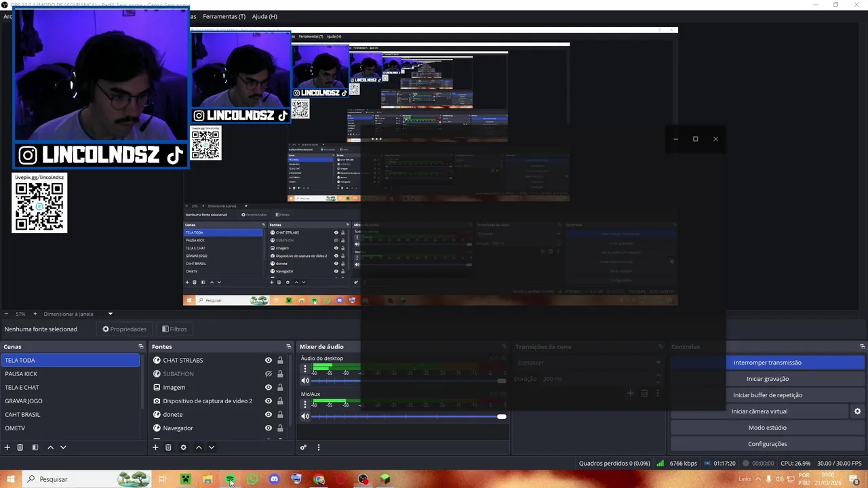The image size is (868, 488).
Task: Remove the selected source with the trash icon
Action: click(168, 447)
